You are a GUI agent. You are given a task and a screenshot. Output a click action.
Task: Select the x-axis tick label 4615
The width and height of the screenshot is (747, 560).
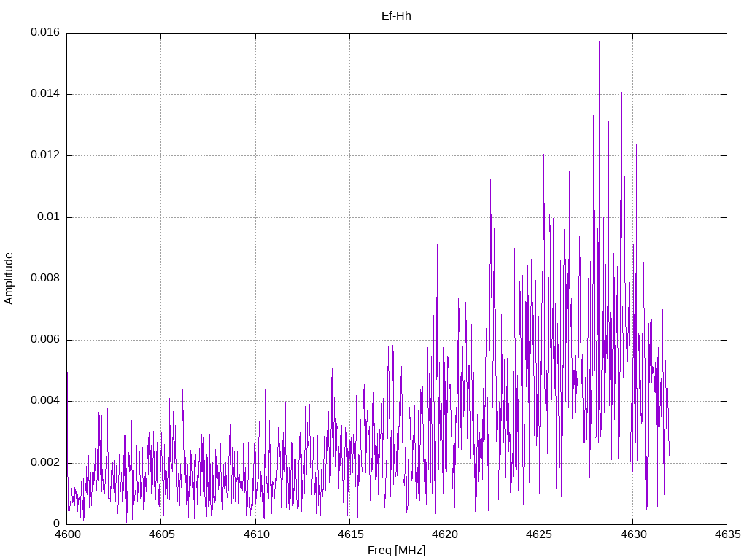350,534
